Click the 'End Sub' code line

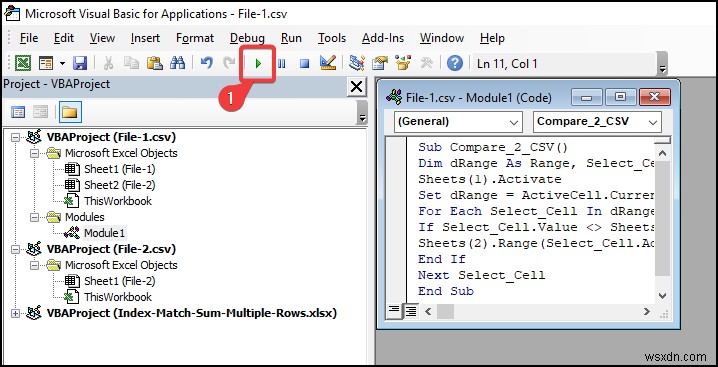pos(446,291)
